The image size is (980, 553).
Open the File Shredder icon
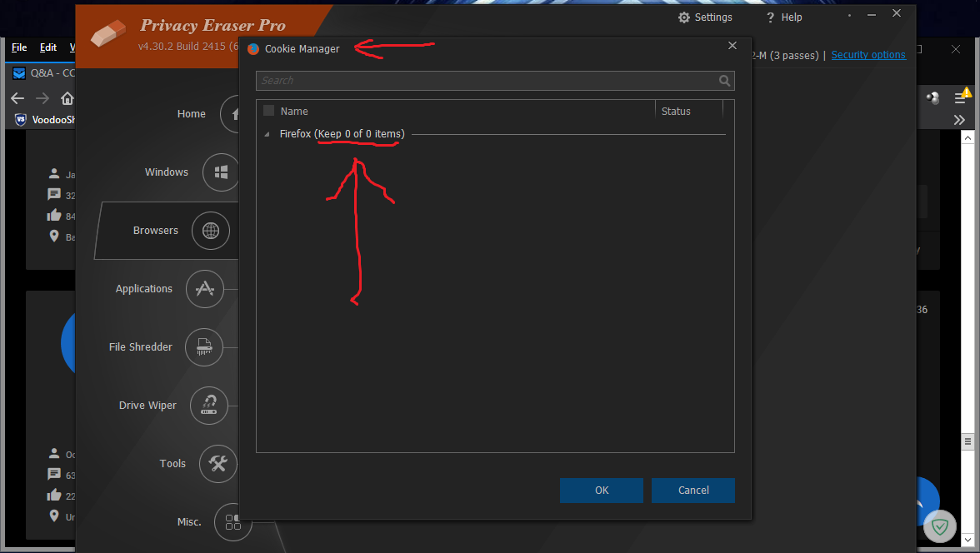tap(203, 346)
